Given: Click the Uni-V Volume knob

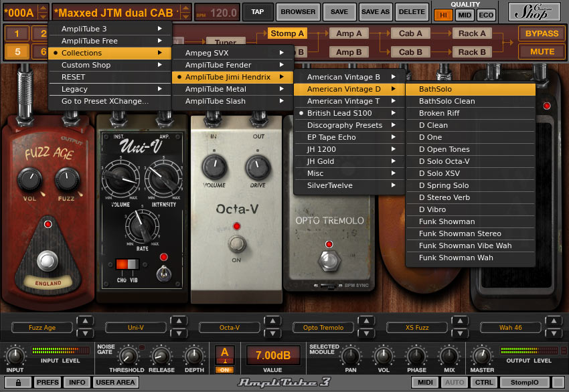Looking at the screenshot, I should 120,177.
